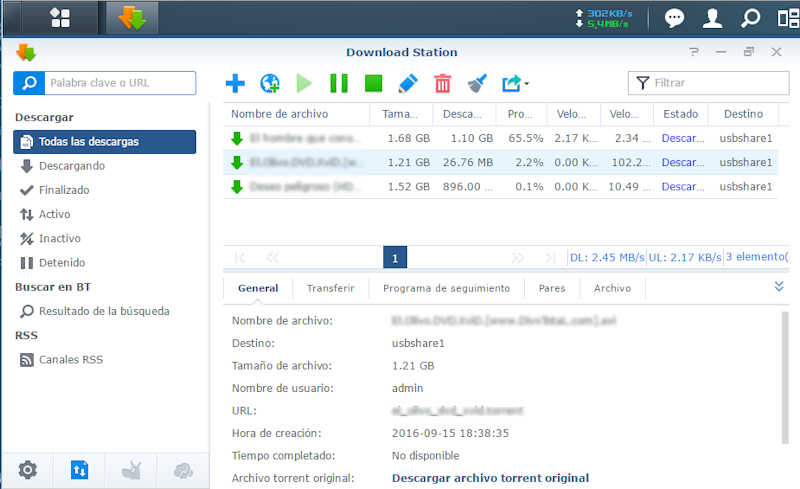Open the Programa de seguimiento tab
The height and width of the screenshot is (489, 800).
click(446, 288)
